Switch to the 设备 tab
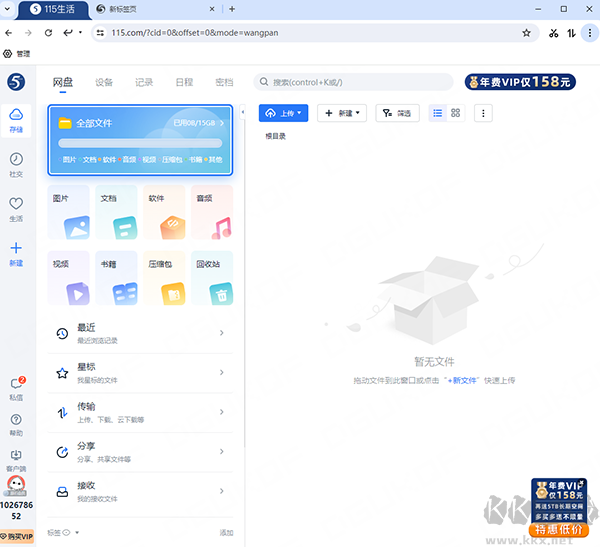Viewport: 600px width, 547px height. [104, 82]
